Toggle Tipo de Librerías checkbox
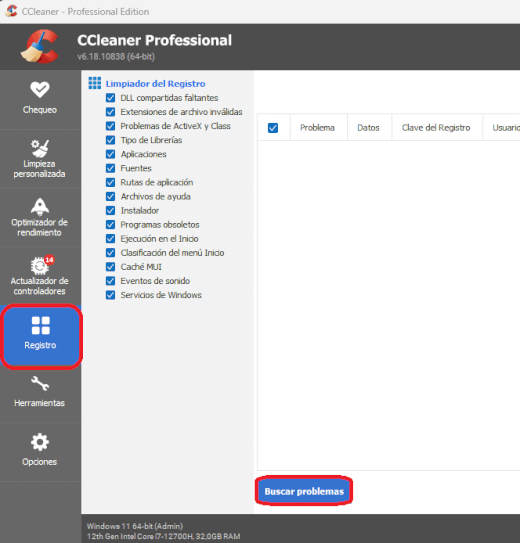The height and width of the screenshot is (543, 520). 110,140
